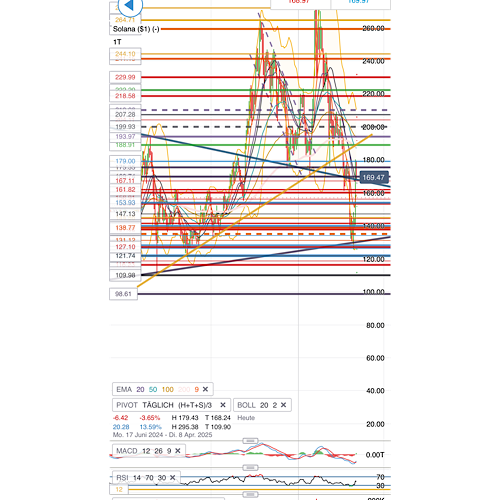Select the red-orange EMA 9 period value
The width and height of the screenshot is (500, 500).
point(197,389)
